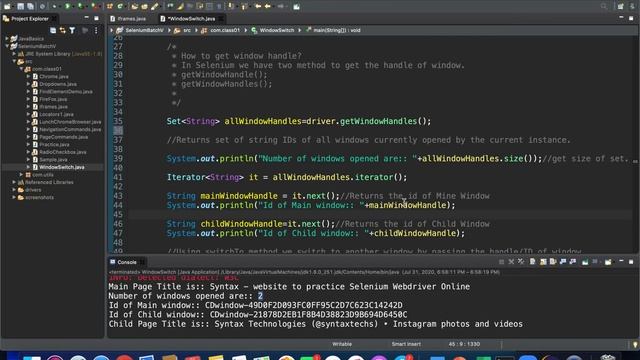Image resolution: width=640 pixels, height=360 pixels.
Task: Open the Java perspective icon at top right
Action: pyautogui.click(x=632, y=7)
